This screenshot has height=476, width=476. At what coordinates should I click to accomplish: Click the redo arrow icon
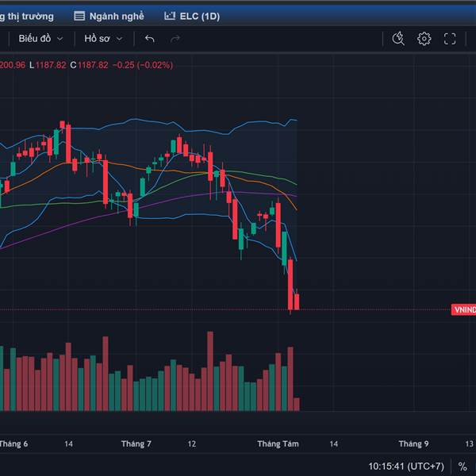click(175, 39)
